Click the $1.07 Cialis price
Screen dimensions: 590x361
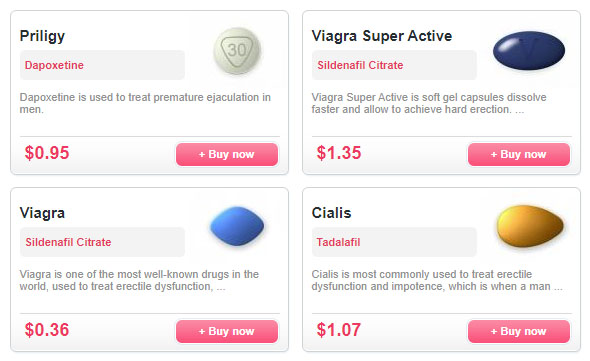(339, 330)
